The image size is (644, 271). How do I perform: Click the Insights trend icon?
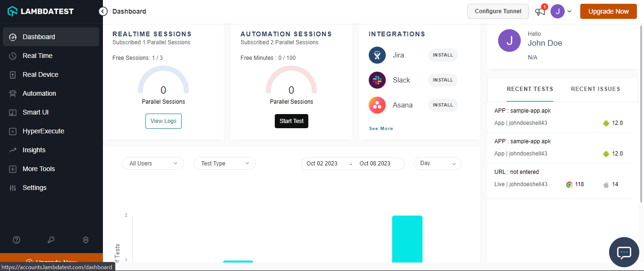[13, 150]
